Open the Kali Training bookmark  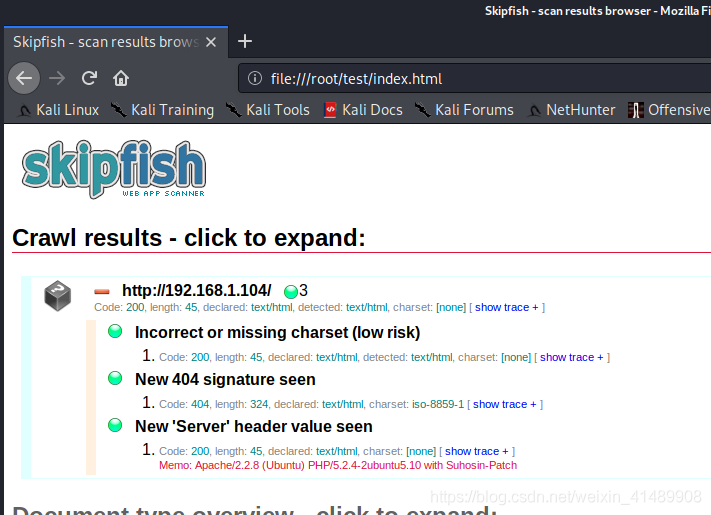click(162, 110)
